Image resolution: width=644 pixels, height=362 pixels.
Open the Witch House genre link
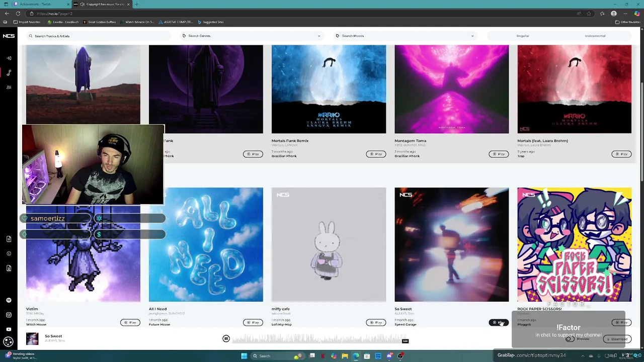36,324
